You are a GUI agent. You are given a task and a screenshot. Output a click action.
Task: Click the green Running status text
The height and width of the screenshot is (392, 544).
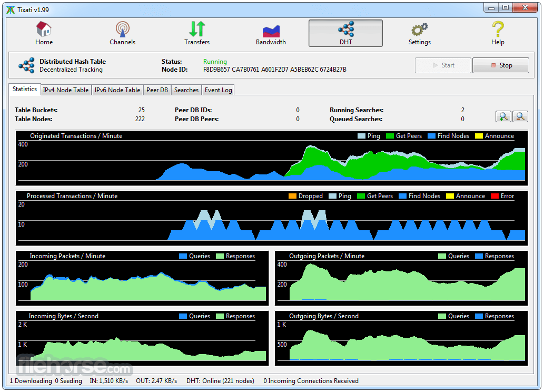[215, 62]
